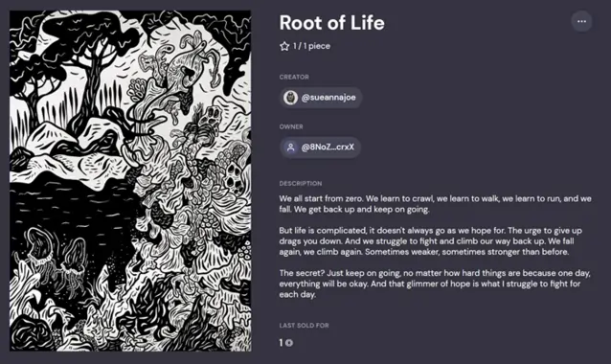This screenshot has height=364, width=611.
Task: Click the DESCRIPTION section label
Action: [301, 184]
